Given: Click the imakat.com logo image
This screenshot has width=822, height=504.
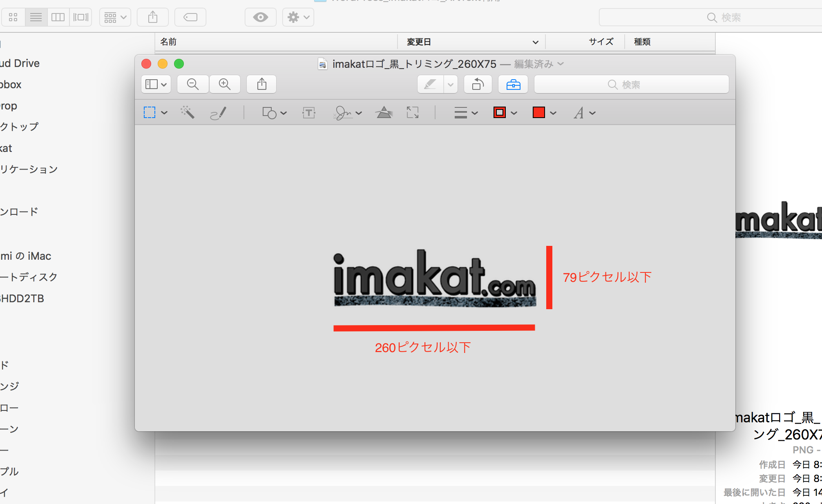Looking at the screenshot, I should point(435,278).
